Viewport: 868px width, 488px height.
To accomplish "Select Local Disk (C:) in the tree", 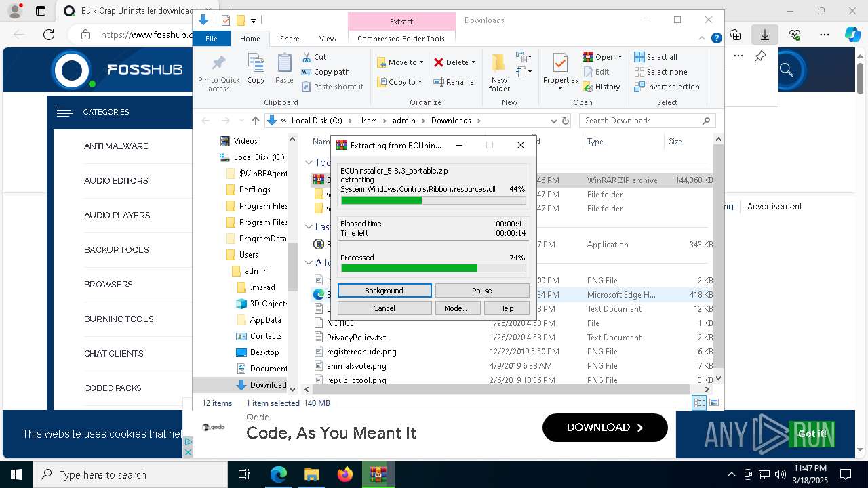I will [252, 157].
